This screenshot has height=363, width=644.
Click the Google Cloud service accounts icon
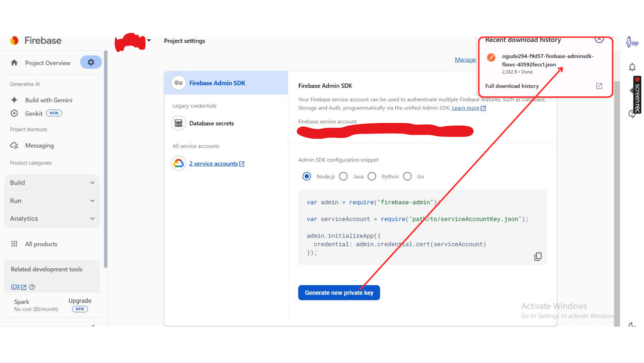click(x=179, y=163)
